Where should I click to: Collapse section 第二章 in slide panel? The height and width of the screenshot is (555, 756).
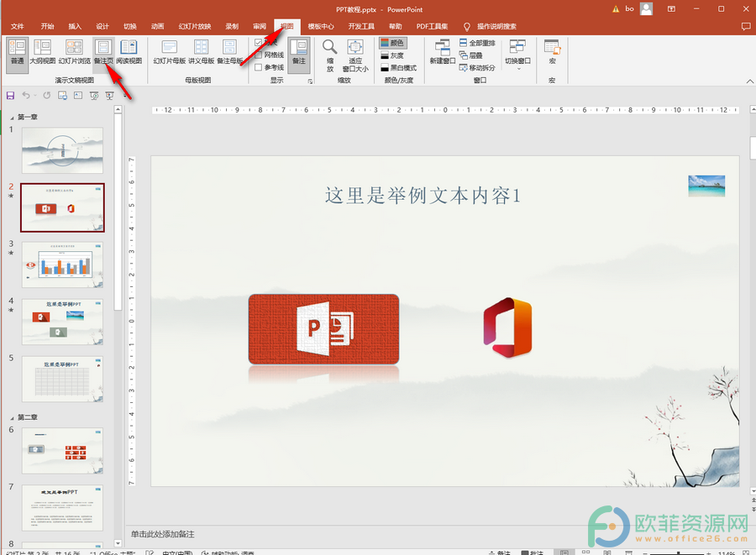point(12,417)
